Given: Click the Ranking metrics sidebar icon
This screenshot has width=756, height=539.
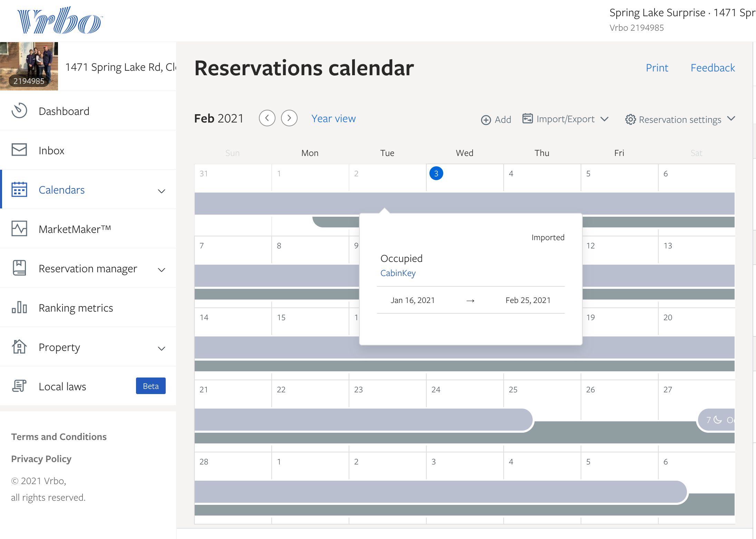Looking at the screenshot, I should point(20,307).
